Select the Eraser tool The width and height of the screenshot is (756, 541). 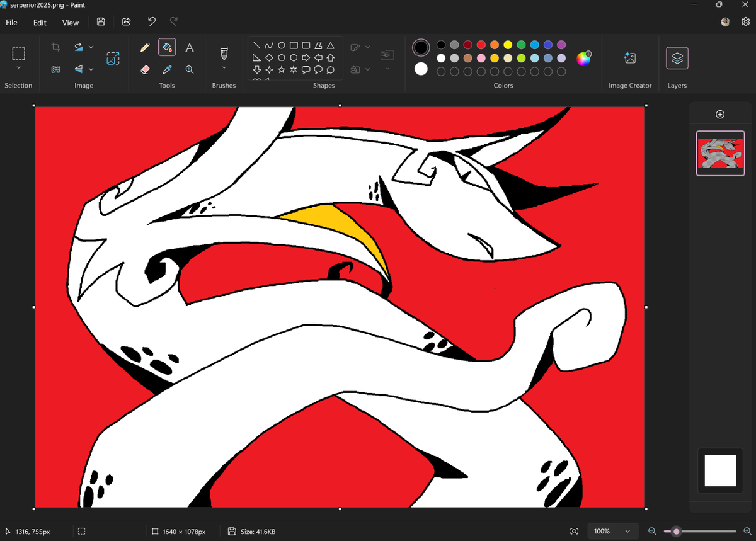[x=145, y=69]
